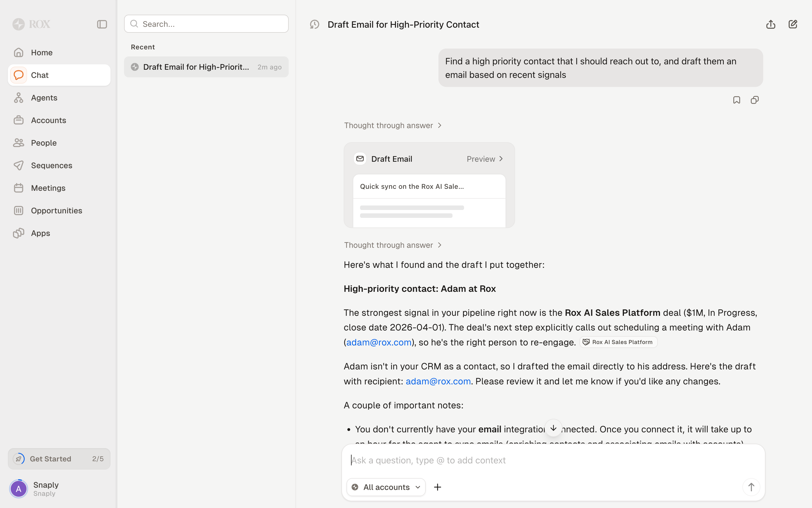Jump to bottom with down-arrow button

(553, 428)
